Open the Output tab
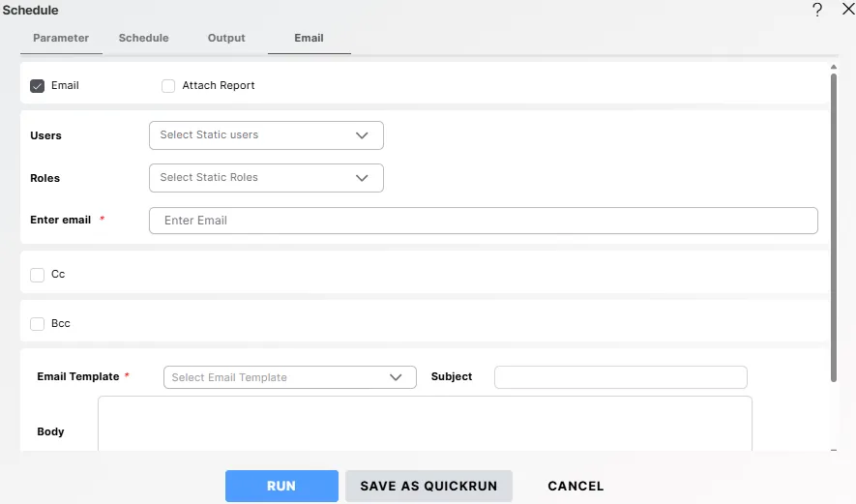The image size is (856, 504). pos(226,39)
